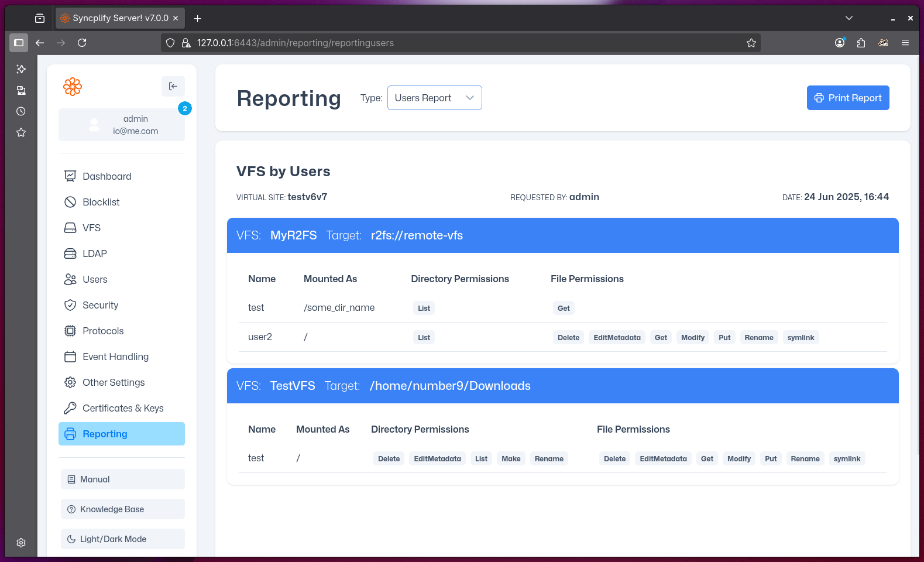Image resolution: width=924 pixels, height=562 pixels.
Task: Click the r2fs://remote-vfs target text
Action: click(x=417, y=235)
